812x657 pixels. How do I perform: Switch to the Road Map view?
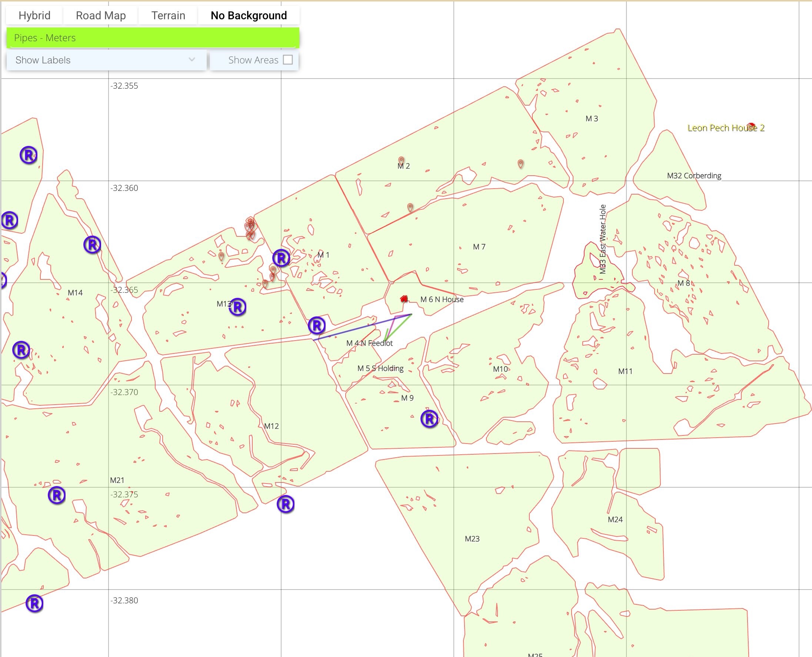click(x=101, y=16)
